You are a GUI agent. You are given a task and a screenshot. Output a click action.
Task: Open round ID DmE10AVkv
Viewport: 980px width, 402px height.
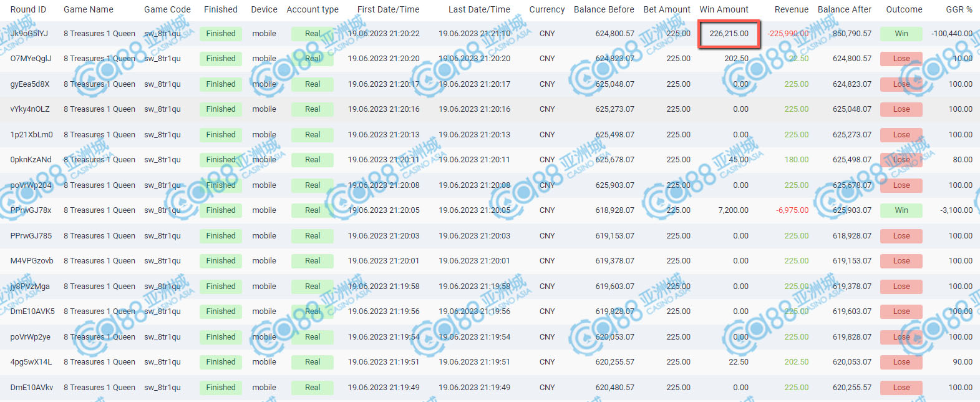pos(32,388)
